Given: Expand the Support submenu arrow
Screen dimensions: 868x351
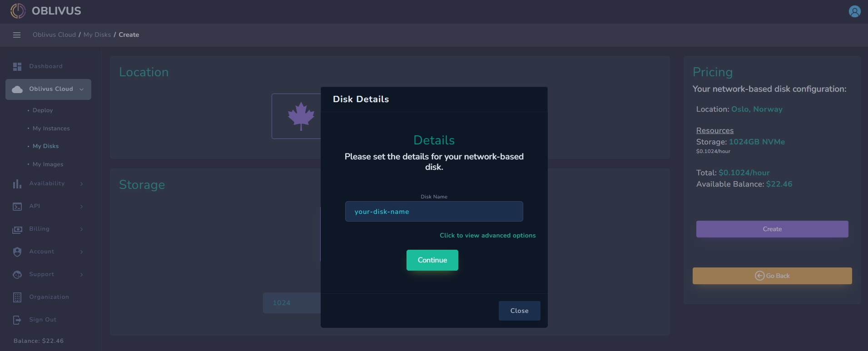Looking at the screenshot, I should (82, 275).
